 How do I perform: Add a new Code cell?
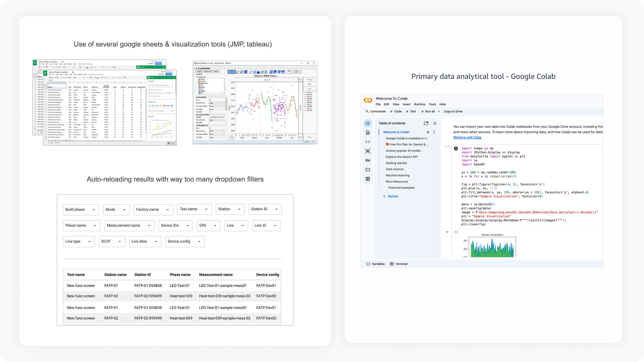[396, 111]
